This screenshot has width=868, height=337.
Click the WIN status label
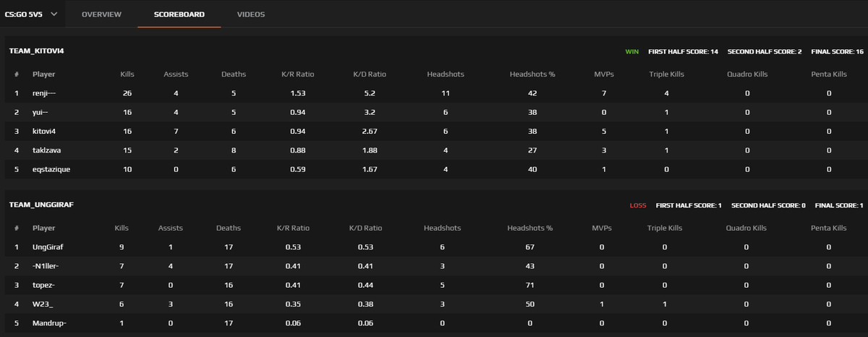click(632, 52)
